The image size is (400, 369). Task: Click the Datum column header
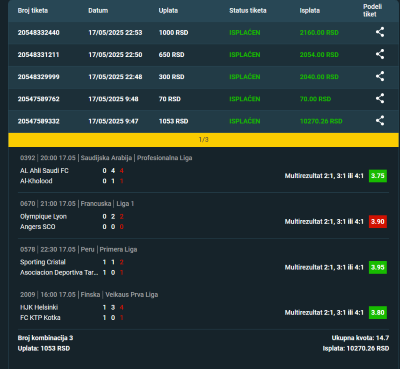[98, 11]
